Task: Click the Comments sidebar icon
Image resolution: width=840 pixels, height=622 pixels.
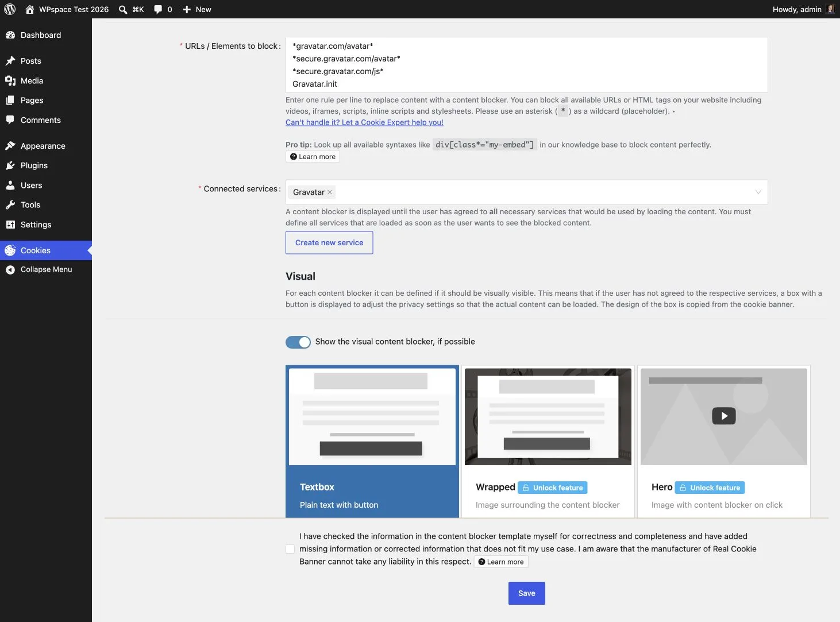Action: 10,120
